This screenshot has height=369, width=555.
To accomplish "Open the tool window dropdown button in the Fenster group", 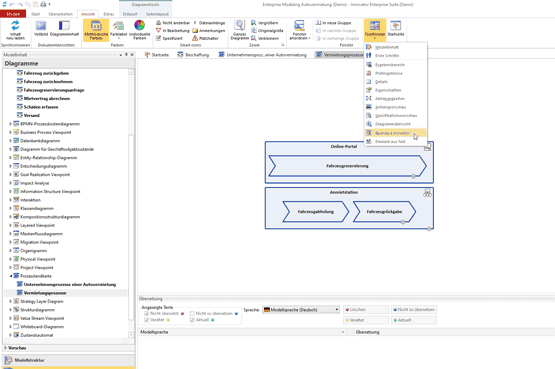I will (375, 30).
